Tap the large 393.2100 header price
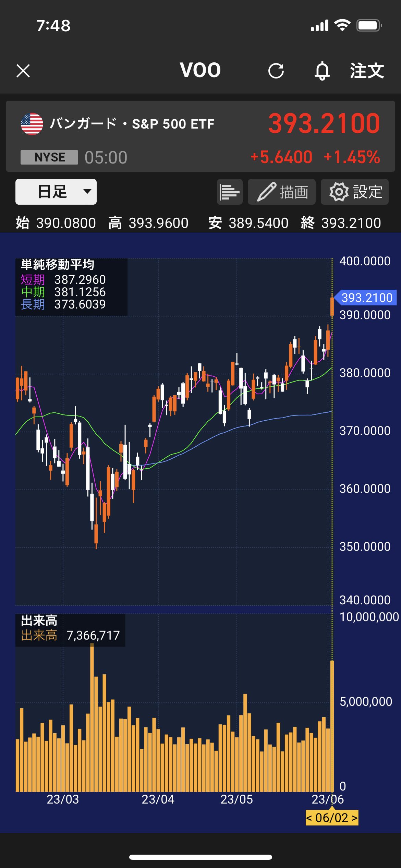401x868 pixels. [324, 123]
